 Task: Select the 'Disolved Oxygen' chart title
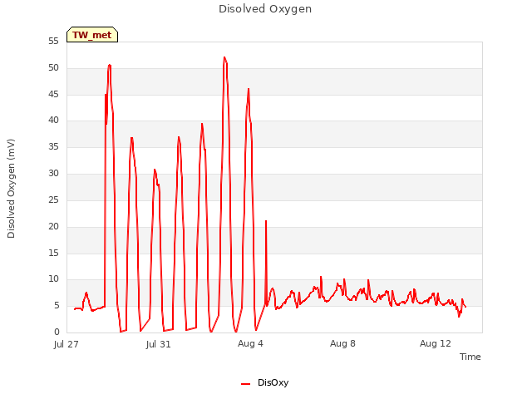[265, 9]
